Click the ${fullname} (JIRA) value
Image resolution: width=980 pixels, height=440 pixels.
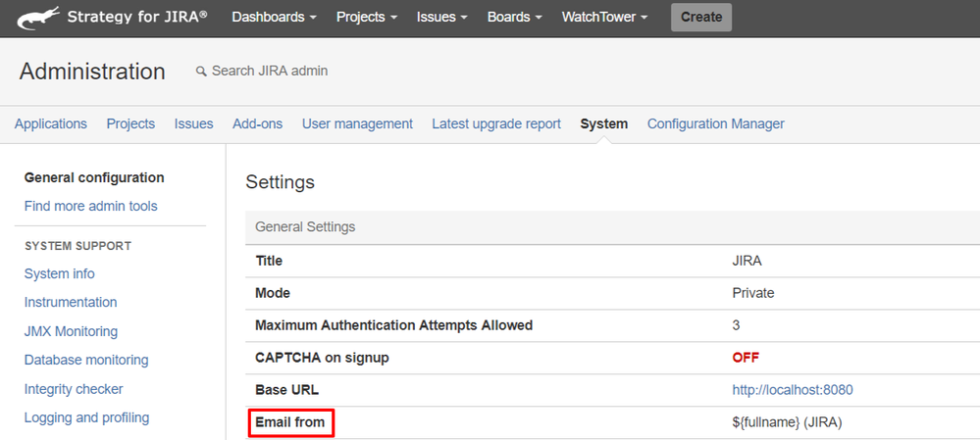click(x=787, y=422)
